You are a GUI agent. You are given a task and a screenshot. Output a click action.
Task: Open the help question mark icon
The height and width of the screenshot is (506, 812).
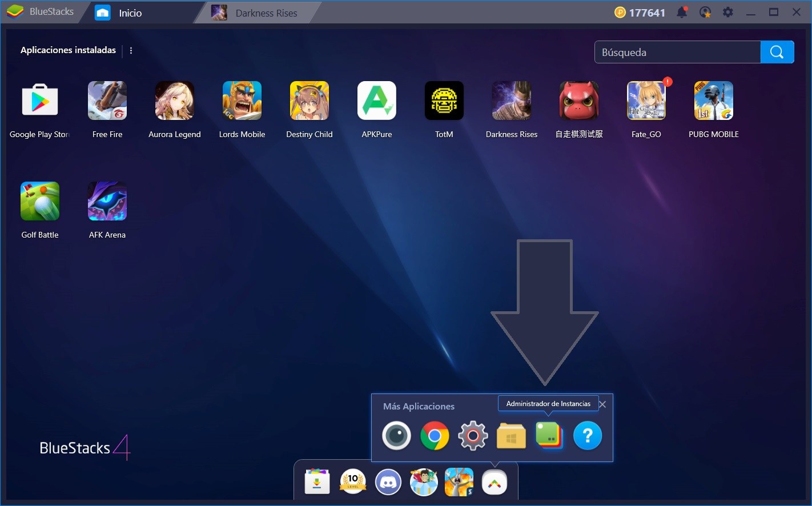[x=588, y=436]
